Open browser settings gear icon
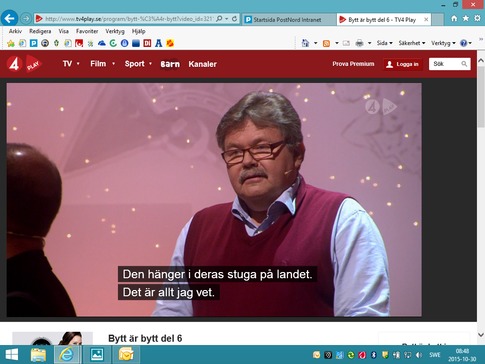 click(477, 19)
